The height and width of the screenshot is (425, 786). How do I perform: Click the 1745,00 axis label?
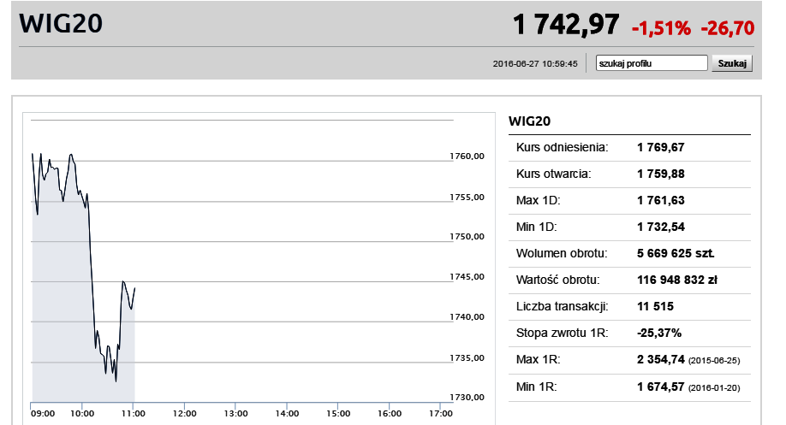click(x=467, y=277)
